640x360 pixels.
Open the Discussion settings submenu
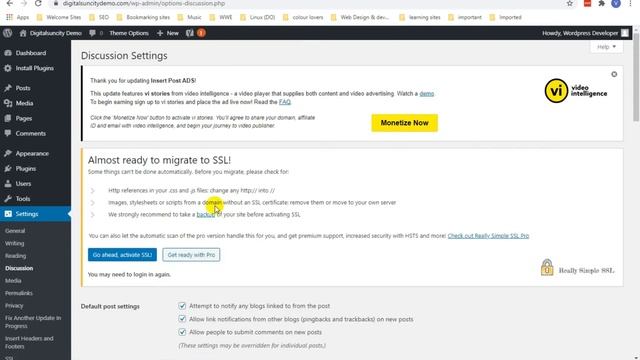click(x=19, y=268)
